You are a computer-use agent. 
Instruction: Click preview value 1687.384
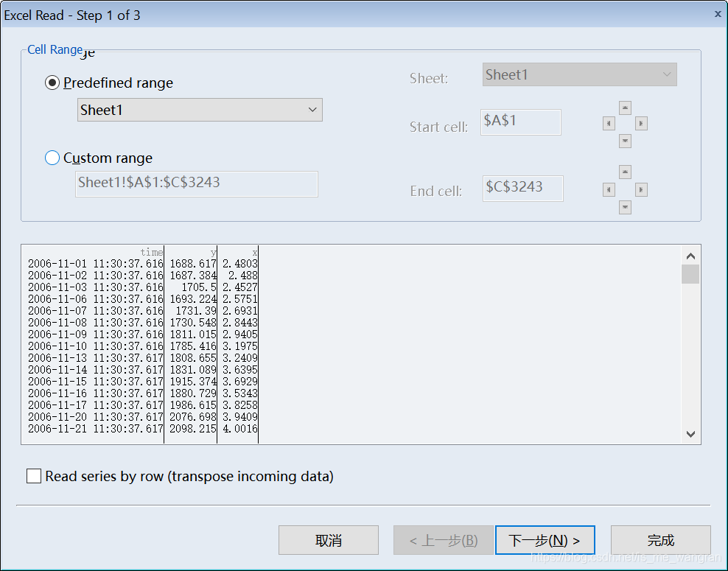pyautogui.click(x=193, y=276)
